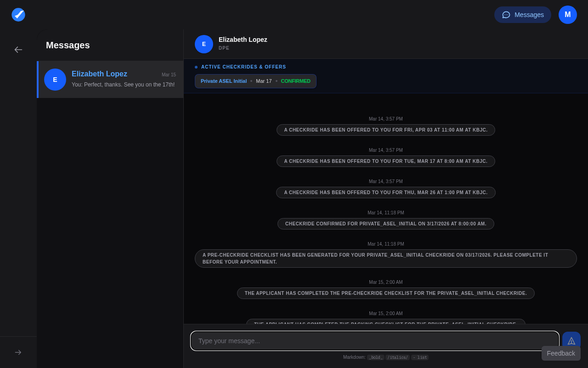The width and height of the screenshot is (588, 368).
Task: Click the blue checkmark app logo
Action: pos(18,15)
